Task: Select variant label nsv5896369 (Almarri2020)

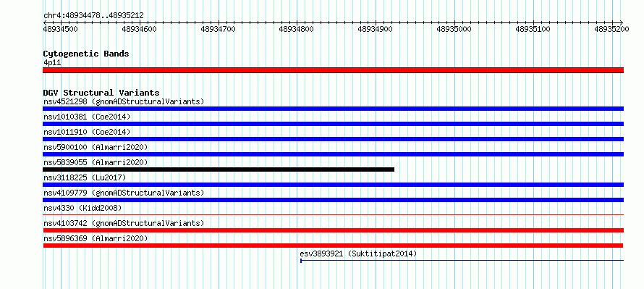Action: point(96,238)
